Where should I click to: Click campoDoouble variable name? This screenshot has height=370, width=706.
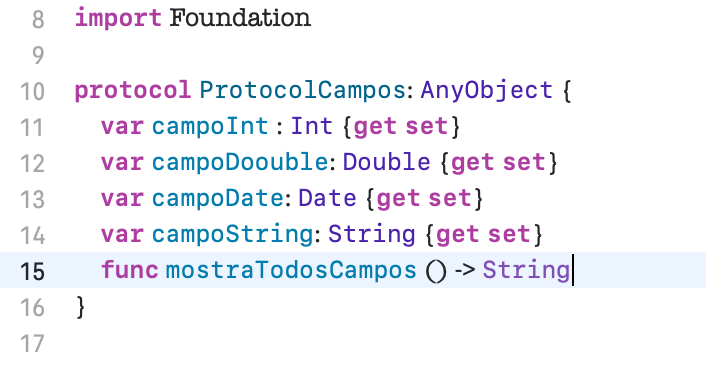coord(240,162)
